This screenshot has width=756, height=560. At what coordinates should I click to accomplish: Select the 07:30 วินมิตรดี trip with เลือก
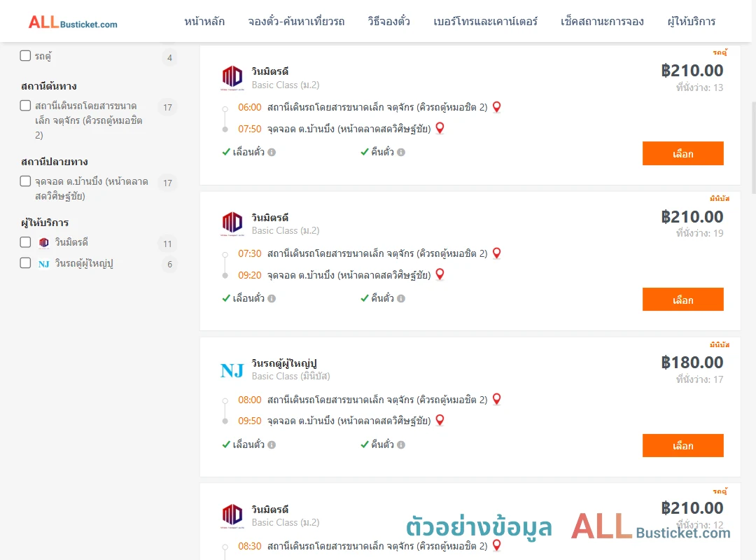click(682, 300)
